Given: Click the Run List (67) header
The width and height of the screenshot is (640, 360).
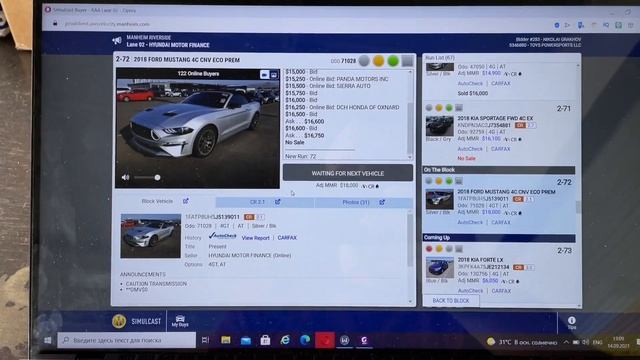Looking at the screenshot, I should (440, 58).
